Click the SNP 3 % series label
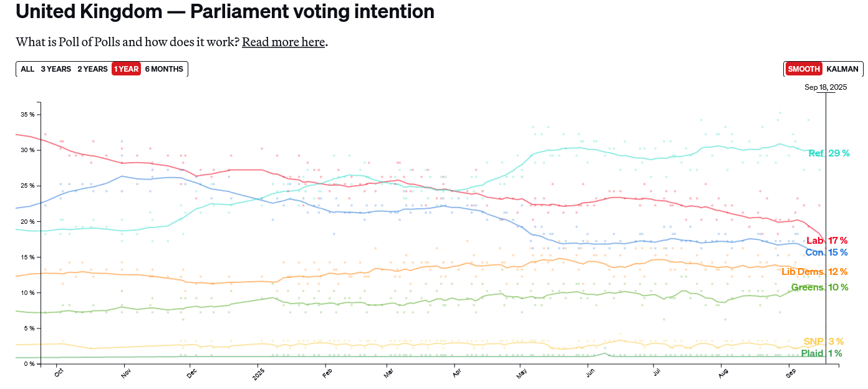The width and height of the screenshot is (868, 389). pos(823,342)
